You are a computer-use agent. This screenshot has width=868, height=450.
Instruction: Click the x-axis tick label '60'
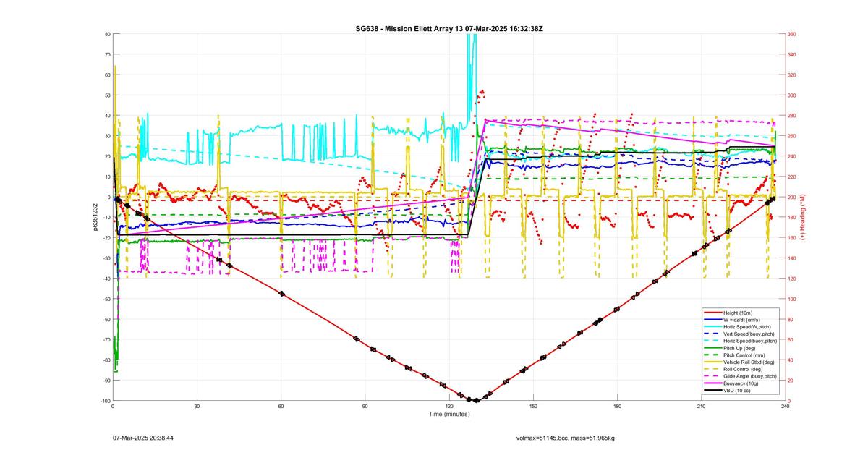[281, 407]
